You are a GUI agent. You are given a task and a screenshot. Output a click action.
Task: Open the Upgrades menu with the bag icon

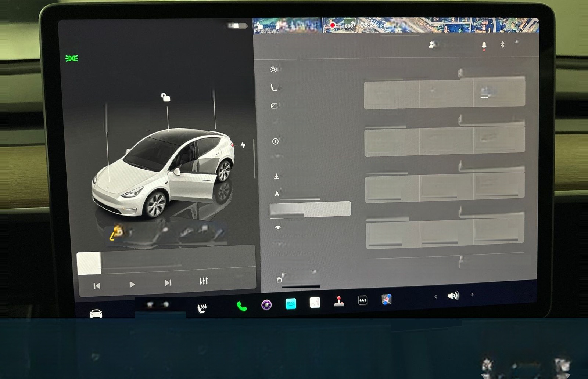coord(279,280)
